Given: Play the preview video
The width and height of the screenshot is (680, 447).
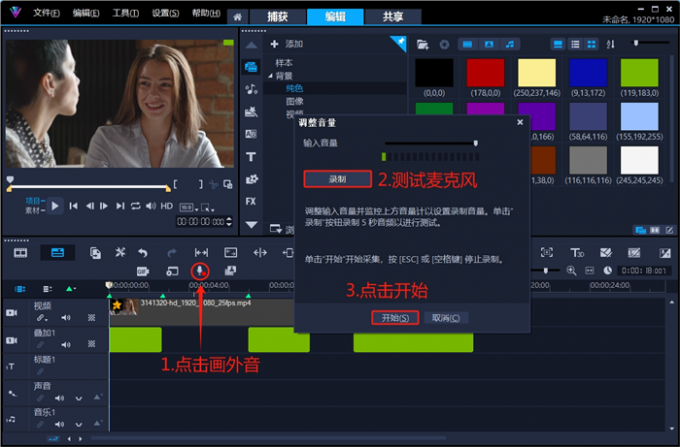Looking at the screenshot, I should pos(55,206).
